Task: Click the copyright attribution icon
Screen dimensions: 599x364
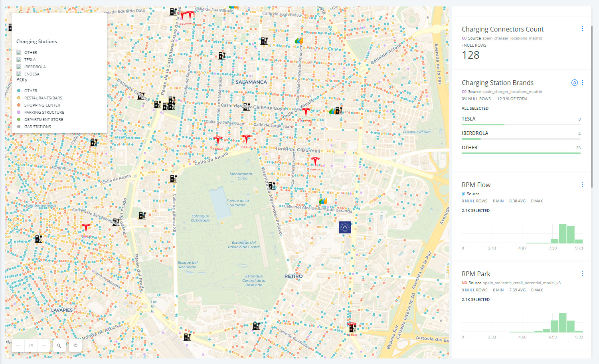Action: point(75,346)
